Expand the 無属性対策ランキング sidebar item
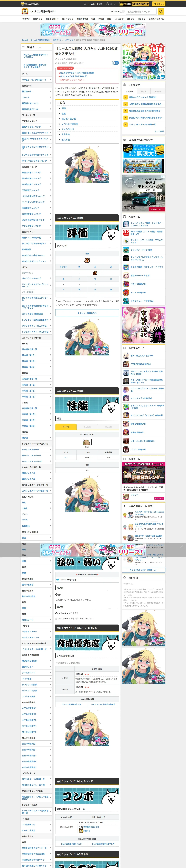 (x=37, y=173)
